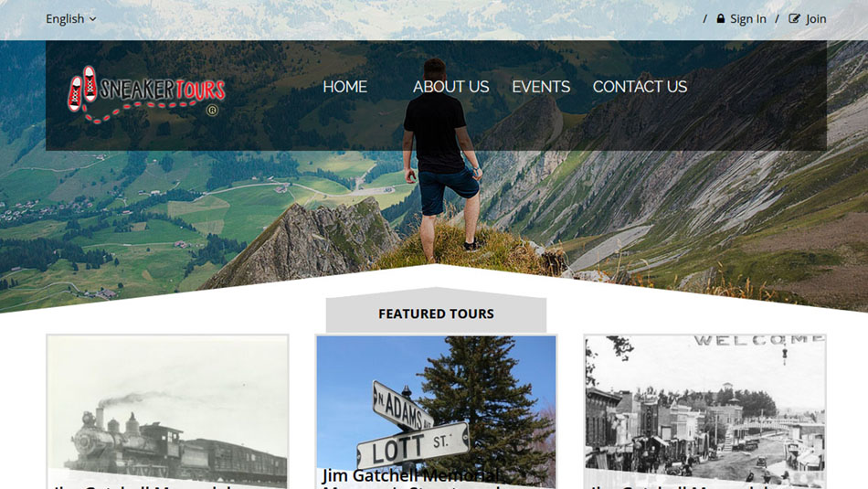Click the padlock icon beside Sign In
Viewport: 868px width, 489px height.
click(x=720, y=18)
